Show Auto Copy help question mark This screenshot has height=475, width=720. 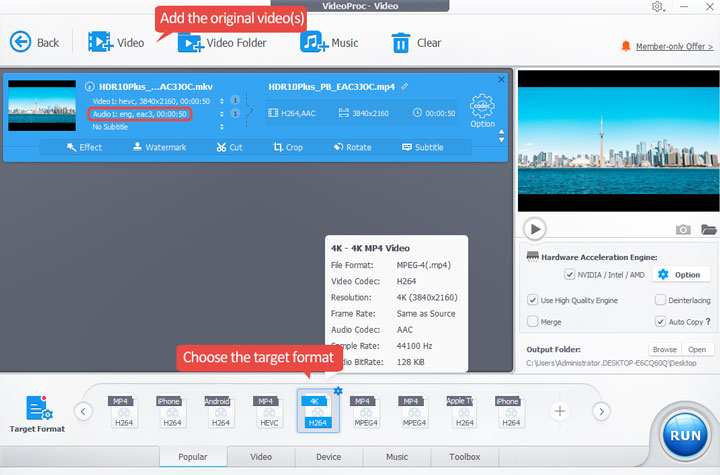click(x=708, y=322)
